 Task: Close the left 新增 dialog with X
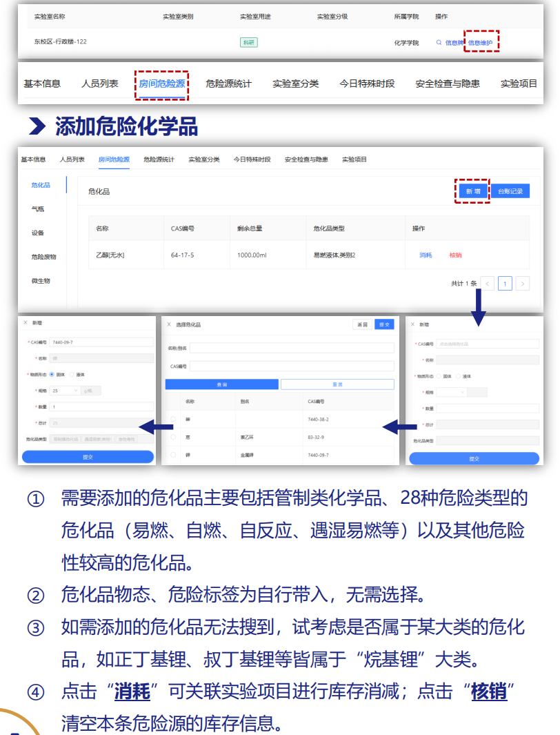(26, 323)
